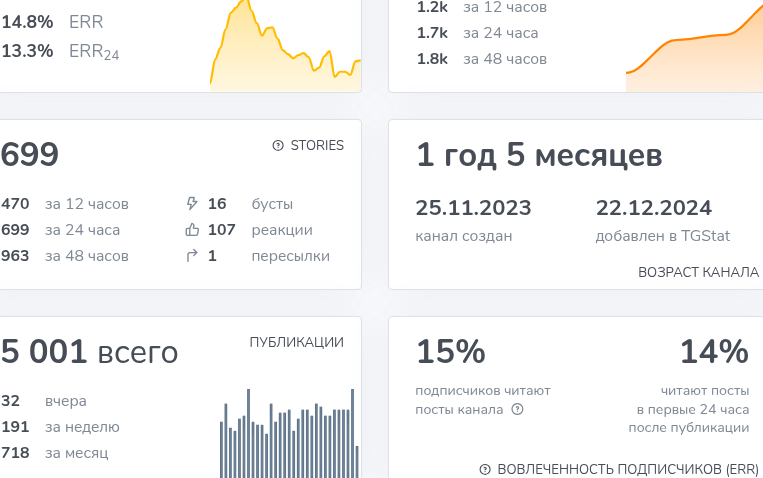This screenshot has width=763, height=478.
Task: Click the help icon after 'посты канала'
Action: pos(517,409)
